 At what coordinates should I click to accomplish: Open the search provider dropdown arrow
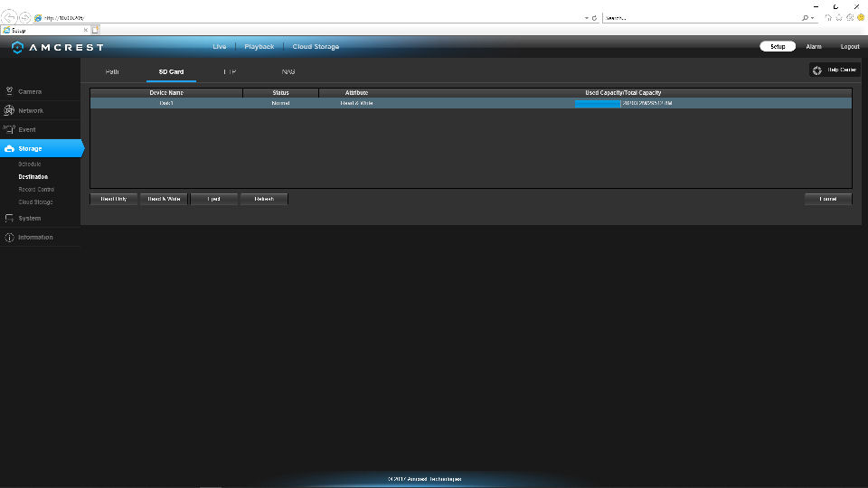pyautogui.click(x=812, y=18)
